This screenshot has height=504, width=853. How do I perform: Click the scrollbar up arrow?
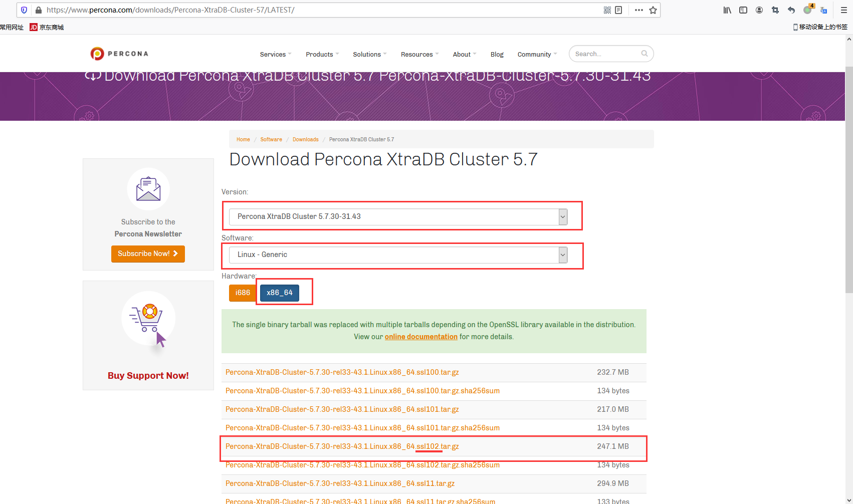point(849,39)
